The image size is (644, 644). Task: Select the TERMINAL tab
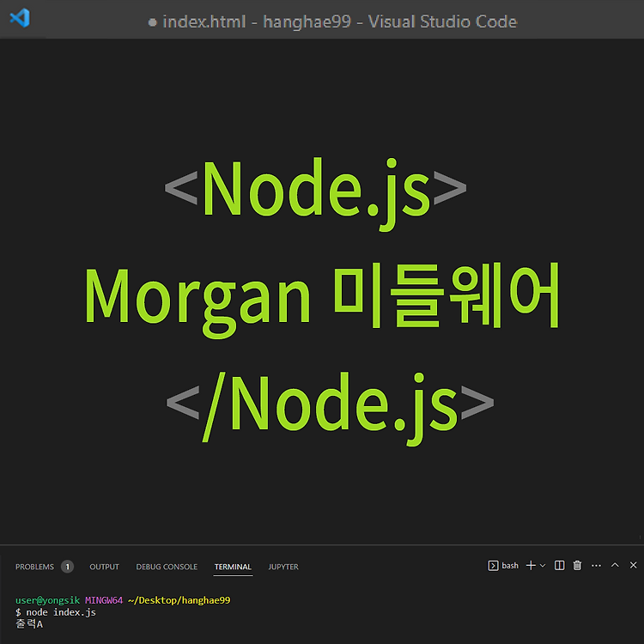tap(233, 567)
